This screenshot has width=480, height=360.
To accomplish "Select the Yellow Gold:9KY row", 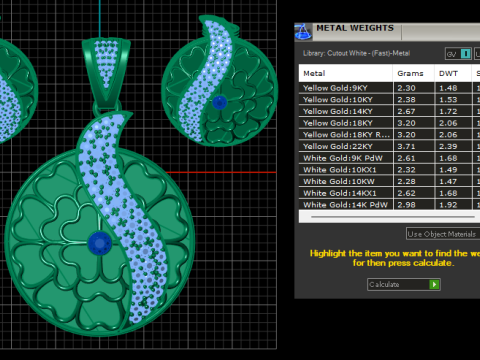I will coord(389,88).
